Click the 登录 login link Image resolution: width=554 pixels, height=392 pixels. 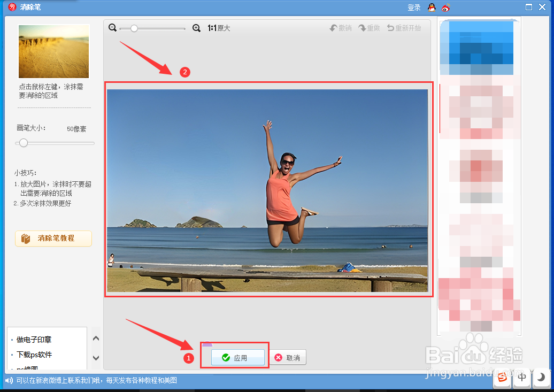(x=414, y=7)
